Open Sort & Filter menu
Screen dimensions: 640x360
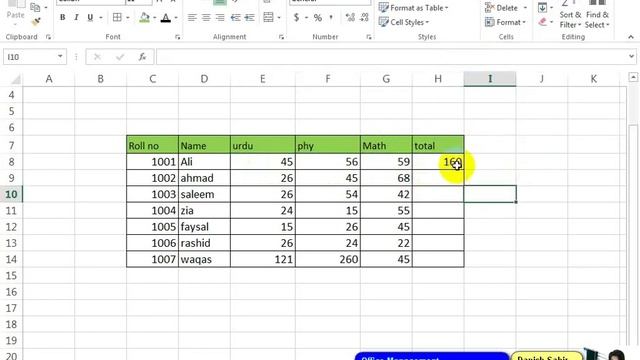(x=570, y=15)
